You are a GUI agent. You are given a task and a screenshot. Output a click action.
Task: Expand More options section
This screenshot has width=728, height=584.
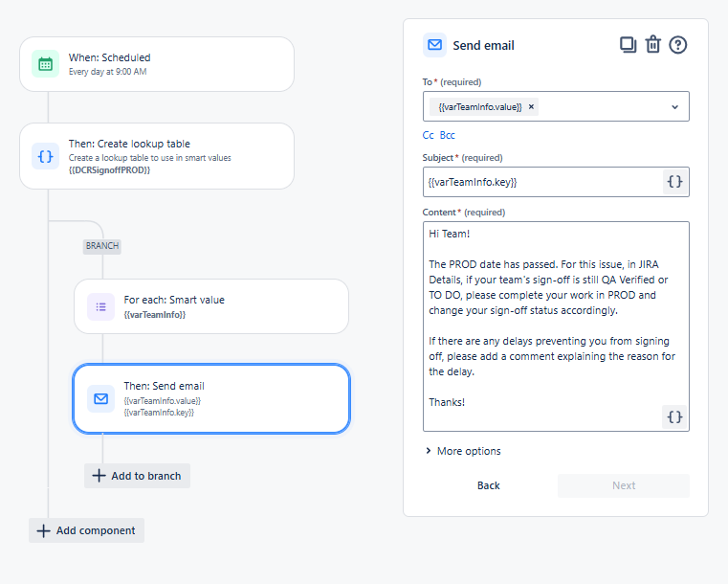tap(463, 451)
